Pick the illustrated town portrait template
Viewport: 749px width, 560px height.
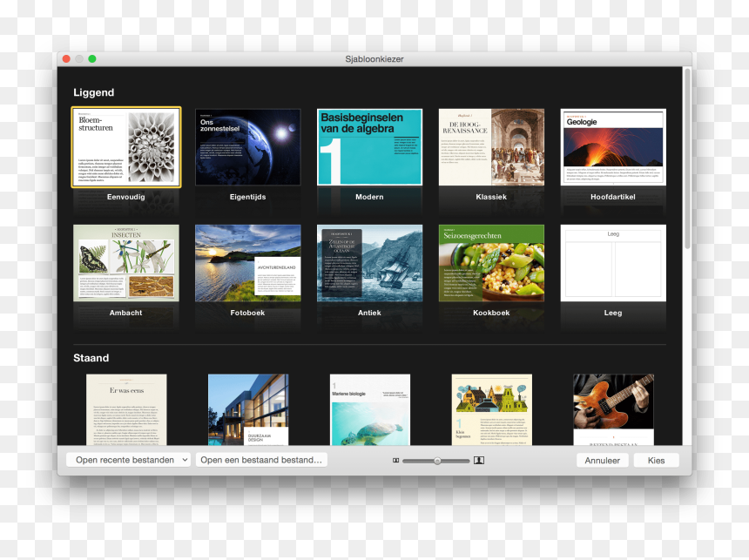[492, 409]
